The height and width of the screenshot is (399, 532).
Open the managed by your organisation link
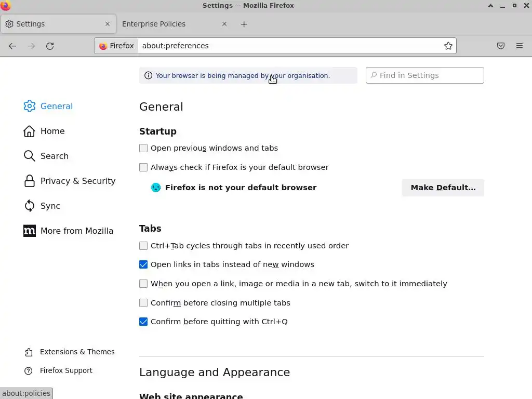(x=243, y=75)
